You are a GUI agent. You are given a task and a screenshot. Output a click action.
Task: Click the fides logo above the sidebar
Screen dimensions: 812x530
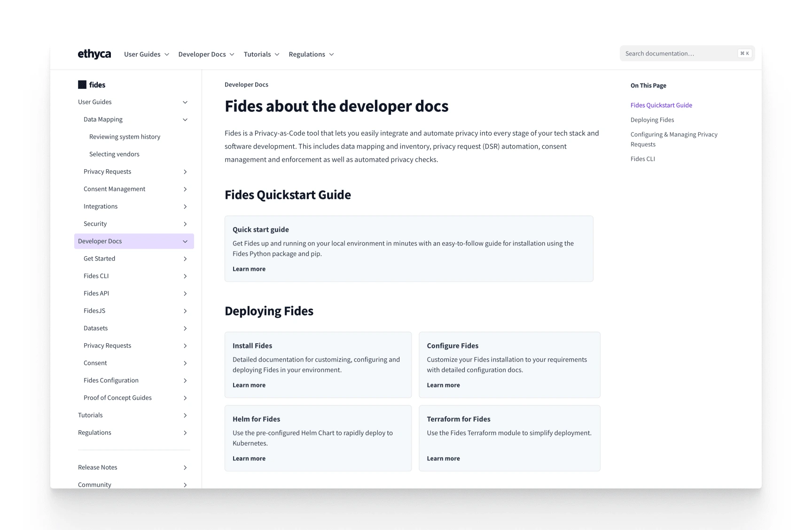tap(92, 85)
